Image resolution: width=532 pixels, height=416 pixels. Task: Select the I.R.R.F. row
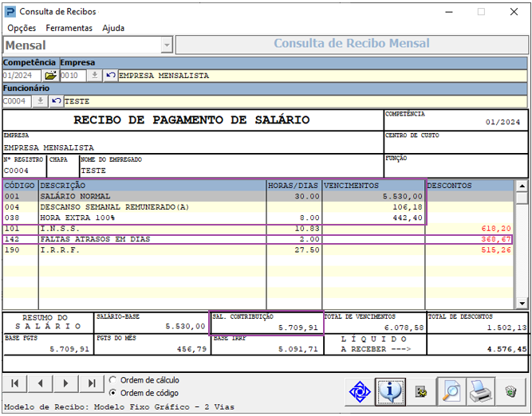(258, 250)
